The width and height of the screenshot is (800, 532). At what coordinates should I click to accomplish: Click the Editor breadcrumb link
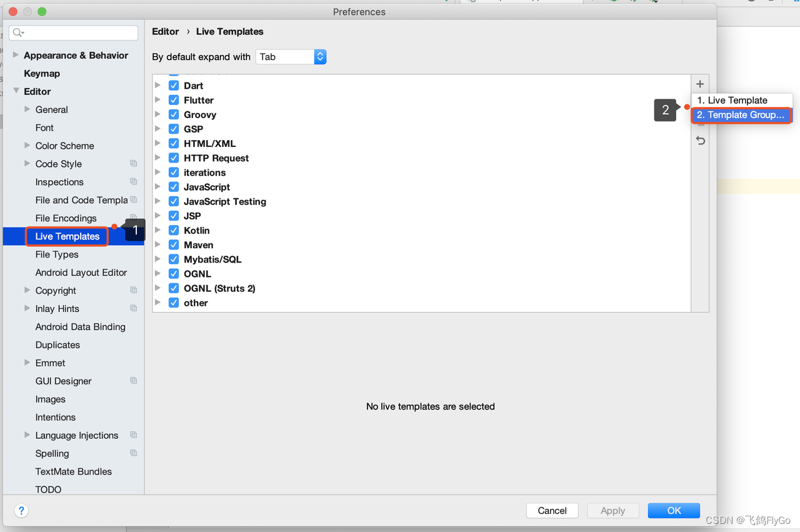166,31
